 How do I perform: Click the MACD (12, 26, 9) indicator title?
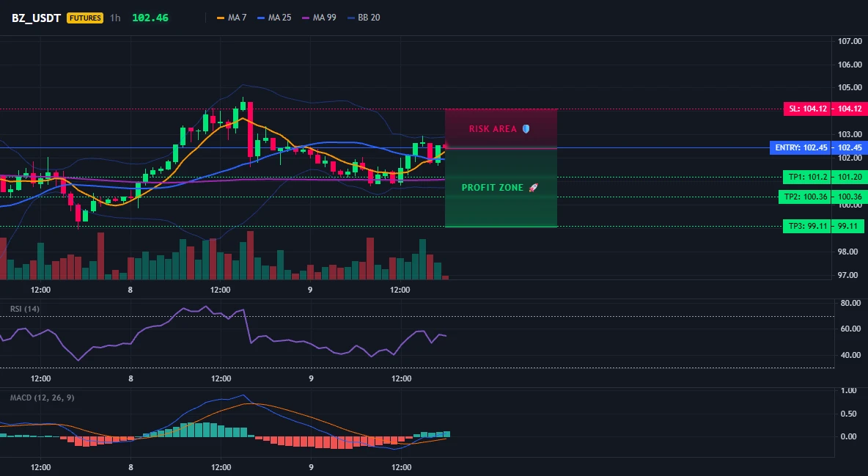click(42, 398)
